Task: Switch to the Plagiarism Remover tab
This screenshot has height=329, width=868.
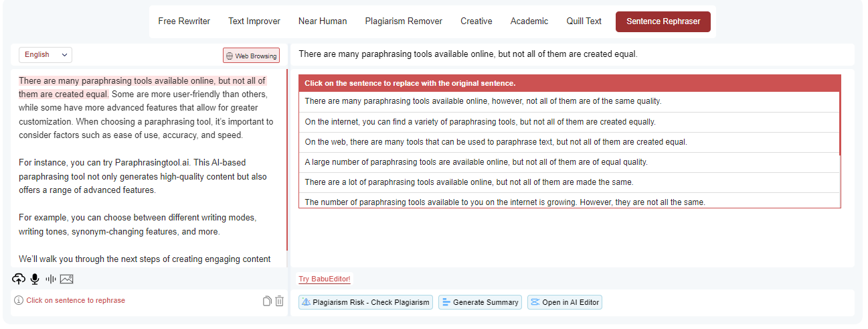Action: (404, 21)
